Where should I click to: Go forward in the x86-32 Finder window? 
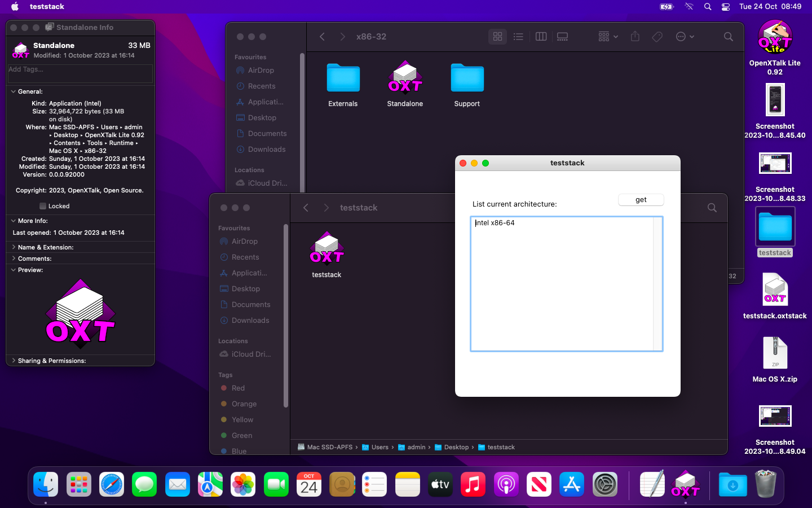click(x=342, y=37)
